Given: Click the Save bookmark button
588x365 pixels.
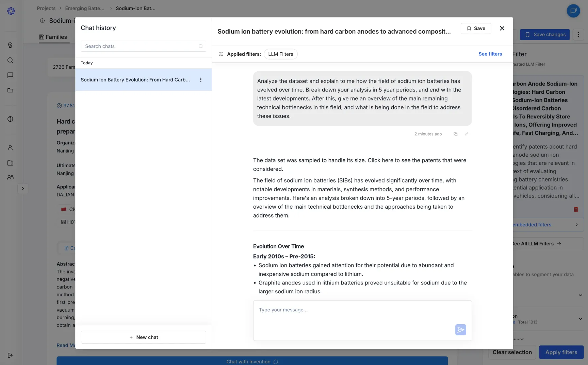Looking at the screenshot, I should 476,28.
